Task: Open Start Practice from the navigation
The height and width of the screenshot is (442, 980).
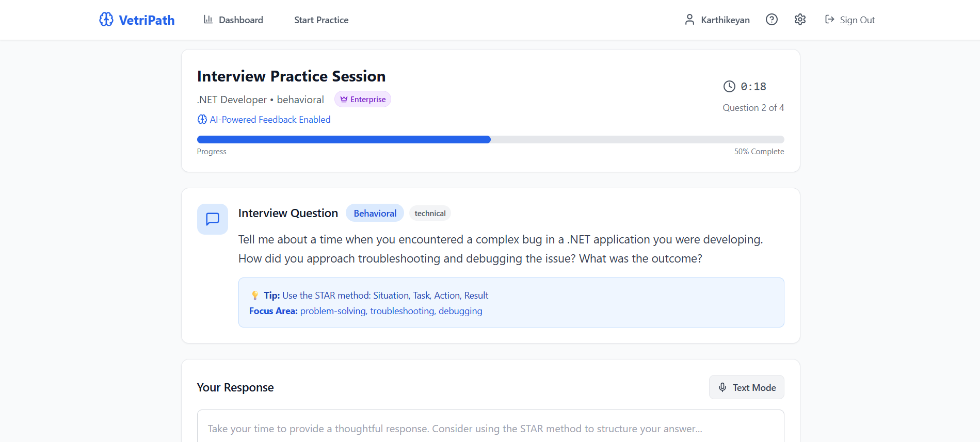Action: click(321, 20)
